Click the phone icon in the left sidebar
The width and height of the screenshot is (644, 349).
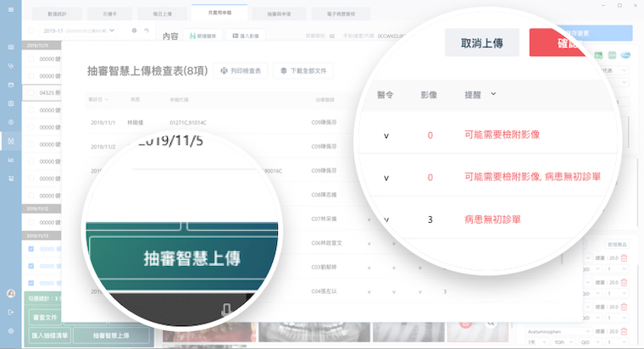pos(10,65)
